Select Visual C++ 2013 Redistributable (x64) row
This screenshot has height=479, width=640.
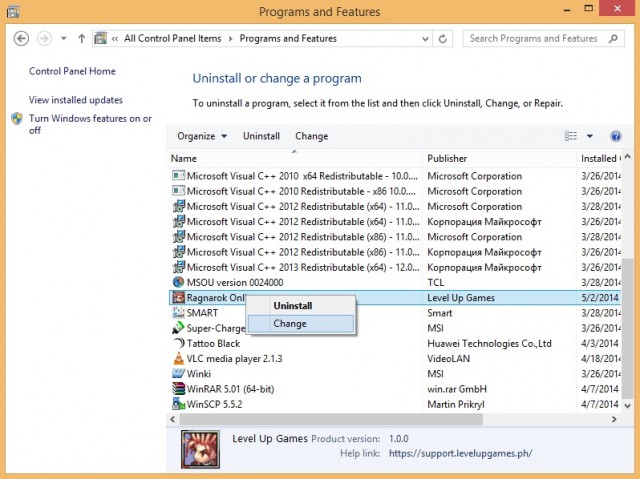pyautogui.click(x=394, y=267)
